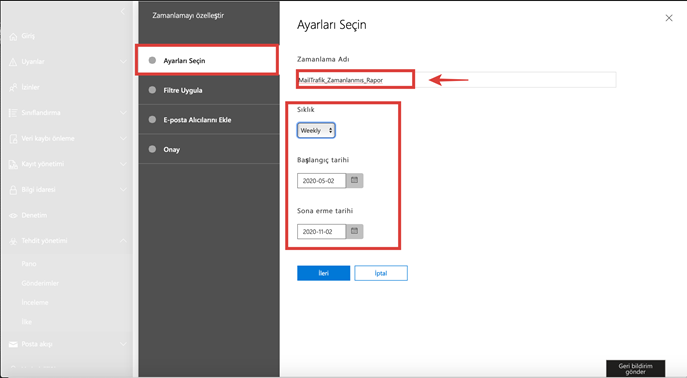Viewport: 687px width, 378px height.
Task: Expand the Bilgi idaresi chevron
Action: (123, 190)
